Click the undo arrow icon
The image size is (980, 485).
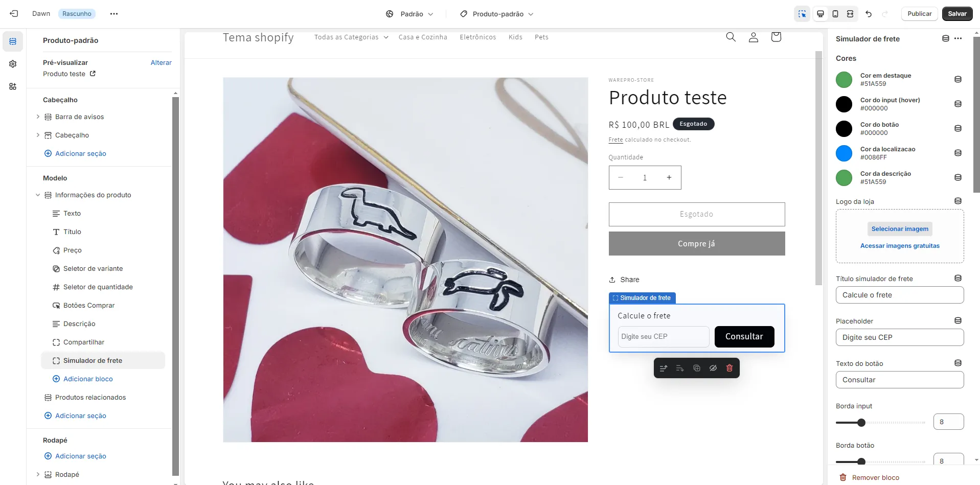[x=869, y=14]
